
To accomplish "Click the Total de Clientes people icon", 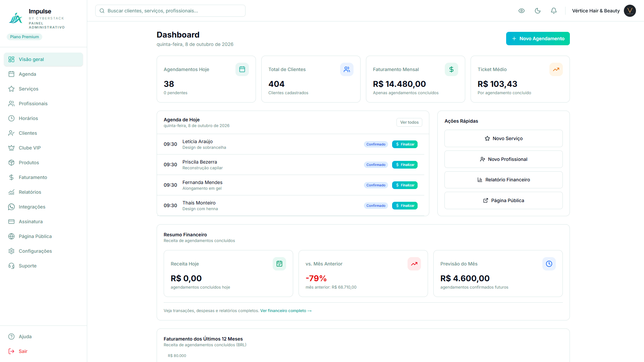I will pos(347,69).
